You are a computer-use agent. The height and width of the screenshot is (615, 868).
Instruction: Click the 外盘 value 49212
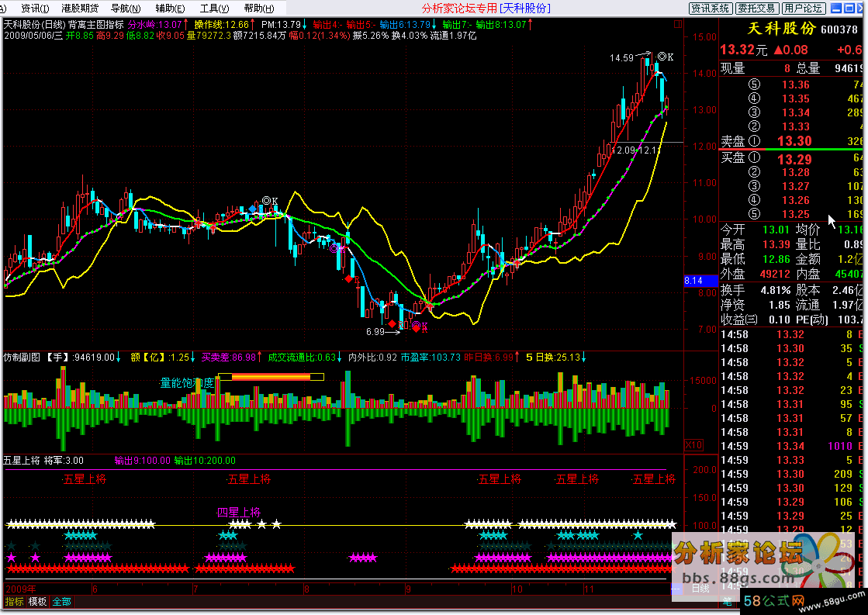[775, 274]
